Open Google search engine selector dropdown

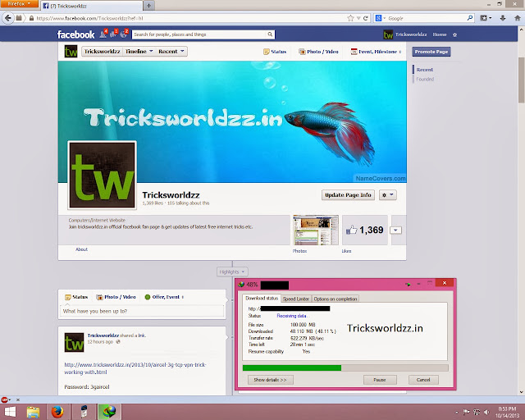click(381, 18)
